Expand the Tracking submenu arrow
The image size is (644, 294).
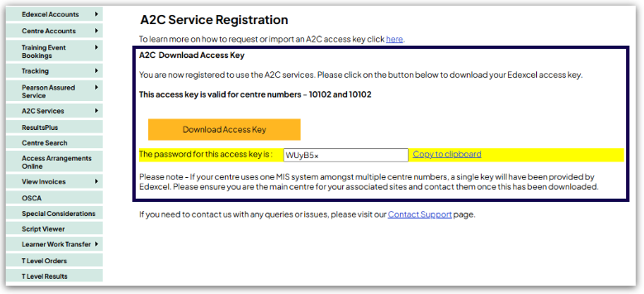(96, 71)
